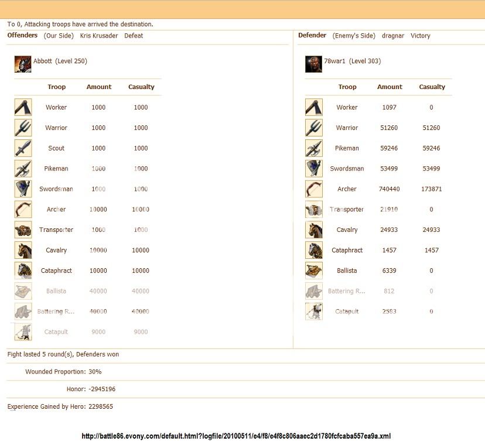Image resolution: width=485 pixels, height=448 pixels.
Task: Click the Offenders' Cavalry horse icon
Action: tap(23, 250)
